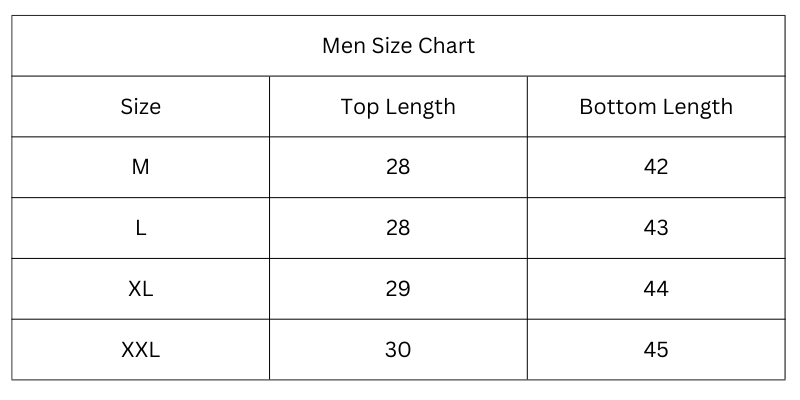Click the Top Length value 29 for XL
Screen dimensions: 800x400
click(x=398, y=289)
